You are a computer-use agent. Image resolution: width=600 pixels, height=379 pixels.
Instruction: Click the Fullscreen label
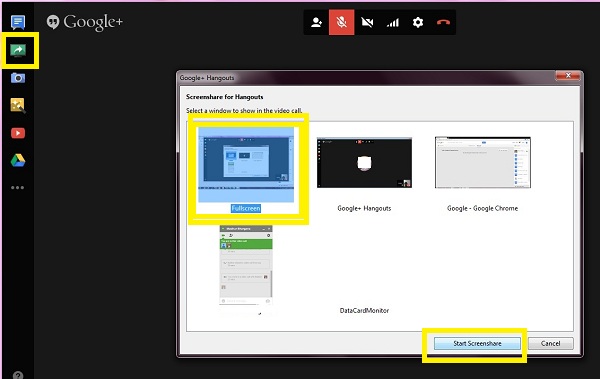[246, 208]
